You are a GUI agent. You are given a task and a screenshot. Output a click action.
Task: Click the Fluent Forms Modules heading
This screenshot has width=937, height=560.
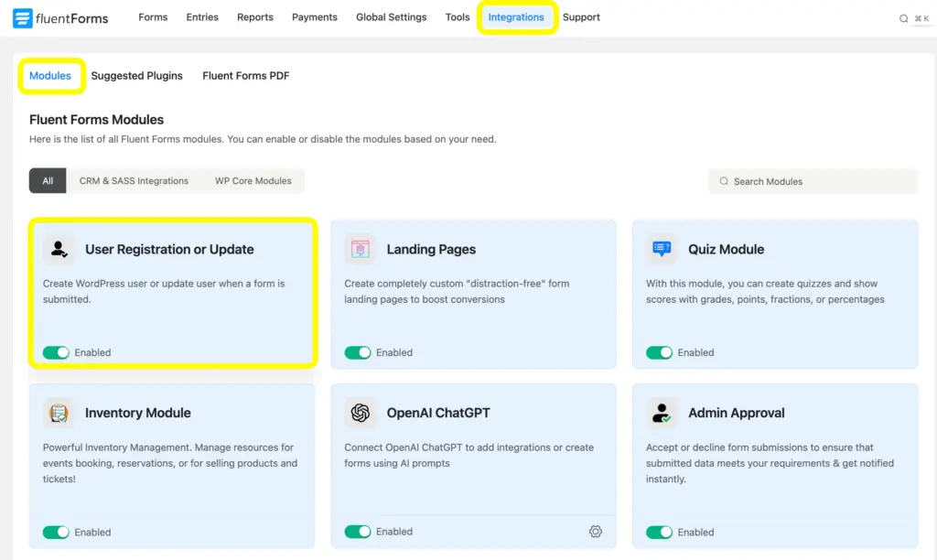[x=96, y=120]
